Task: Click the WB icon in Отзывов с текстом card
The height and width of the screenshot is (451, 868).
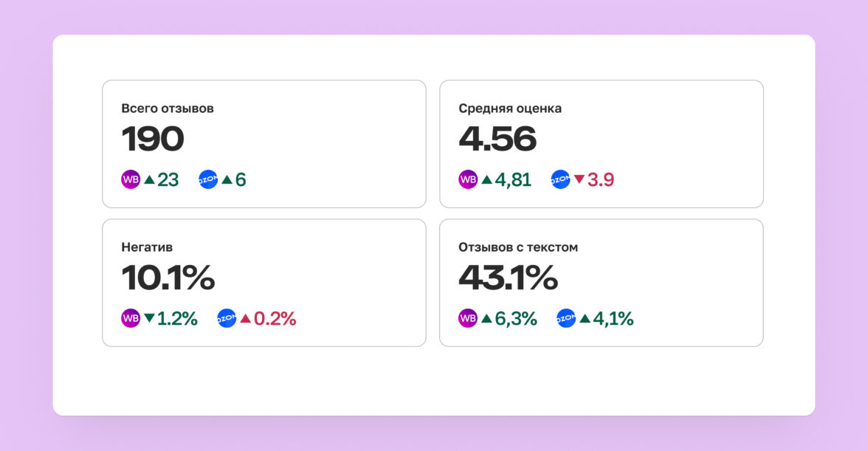Action: click(468, 319)
